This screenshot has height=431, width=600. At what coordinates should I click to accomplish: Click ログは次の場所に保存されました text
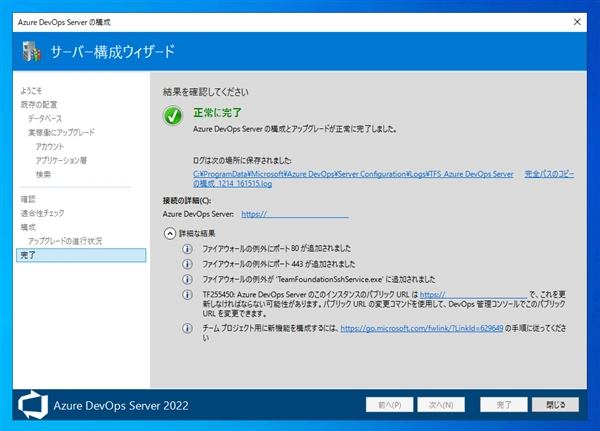[242, 160]
